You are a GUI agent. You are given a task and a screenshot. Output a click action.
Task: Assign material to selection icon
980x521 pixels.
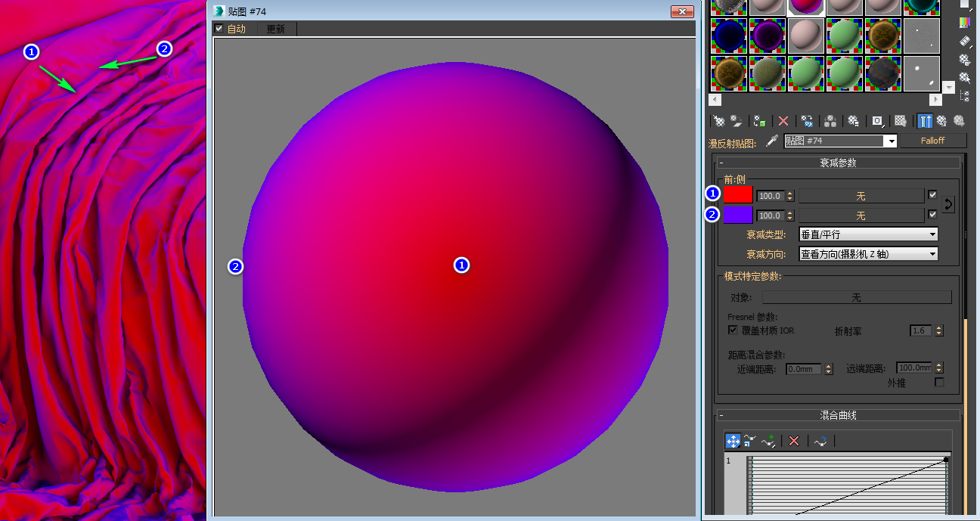point(760,121)
